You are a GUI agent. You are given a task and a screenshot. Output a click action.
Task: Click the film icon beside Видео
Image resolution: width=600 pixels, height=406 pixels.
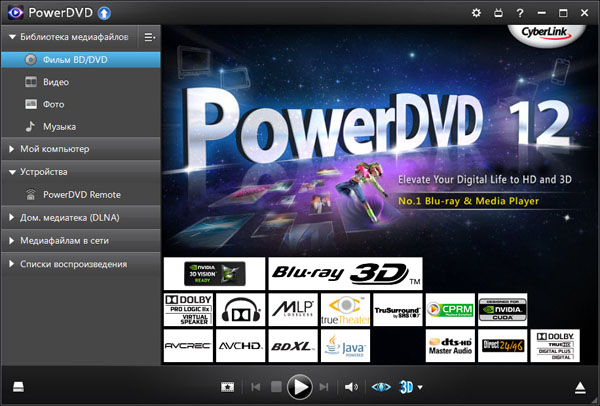pos(31,82)
